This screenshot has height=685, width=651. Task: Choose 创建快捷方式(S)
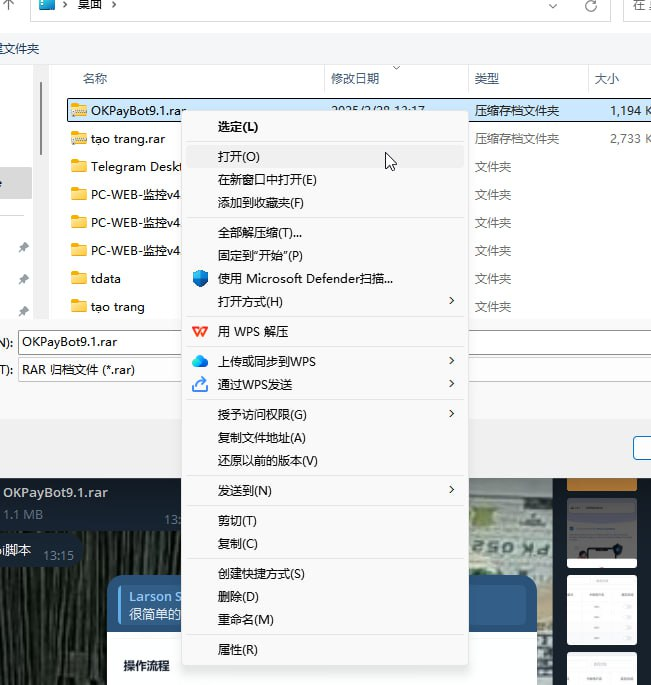click(x=325, y=574)
